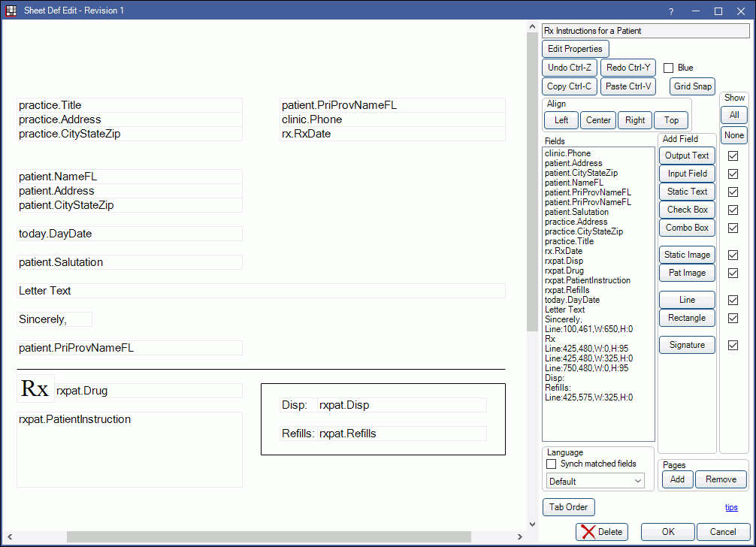756x547 pixels.
Task: Click the app icon in title bar
Action: (11, 11)
